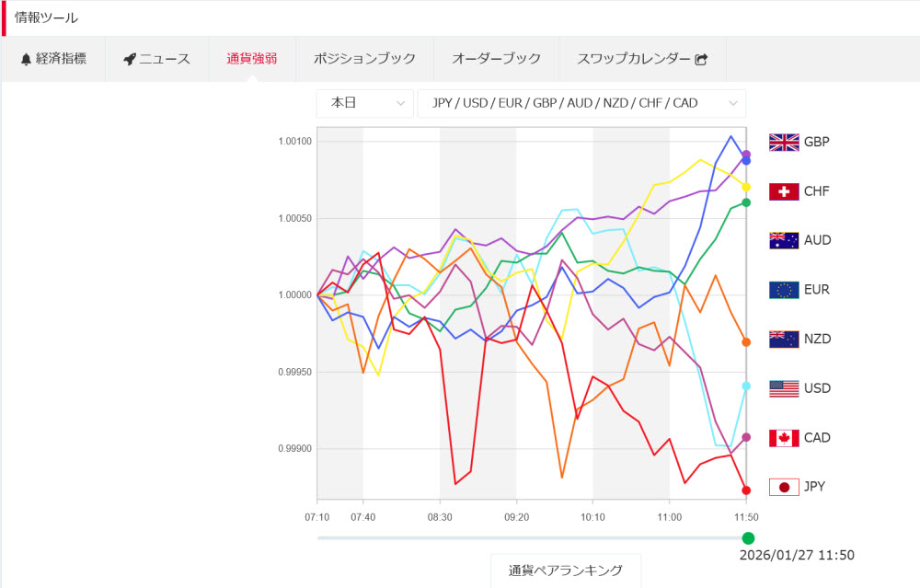Viewport: 920px width, 588px height.
Task: Toggle the USD legend label
Action: (817, 388)
